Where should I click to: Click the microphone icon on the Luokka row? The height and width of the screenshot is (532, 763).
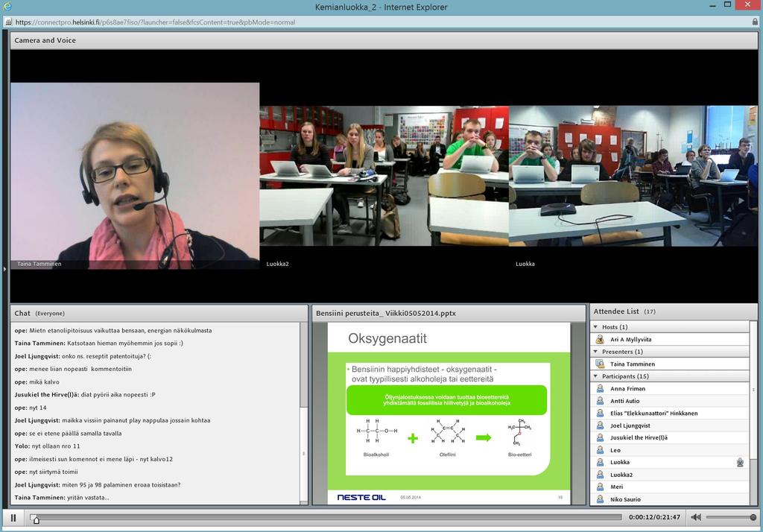pos(740,463)
